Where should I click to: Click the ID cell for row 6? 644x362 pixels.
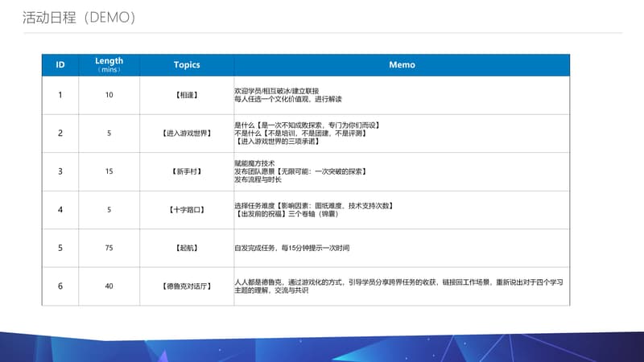coord(60,286)
